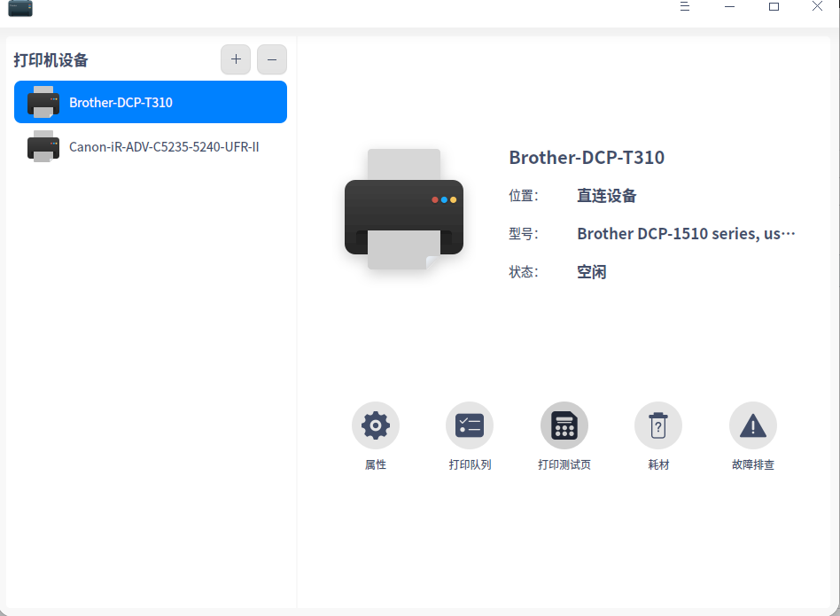Print a test page icon

point(564,425)
